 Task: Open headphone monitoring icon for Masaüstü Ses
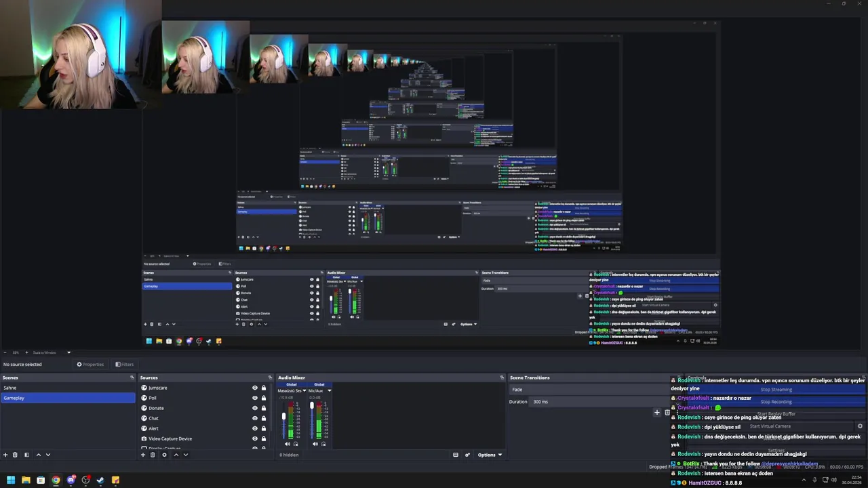[x=296, y=444]
